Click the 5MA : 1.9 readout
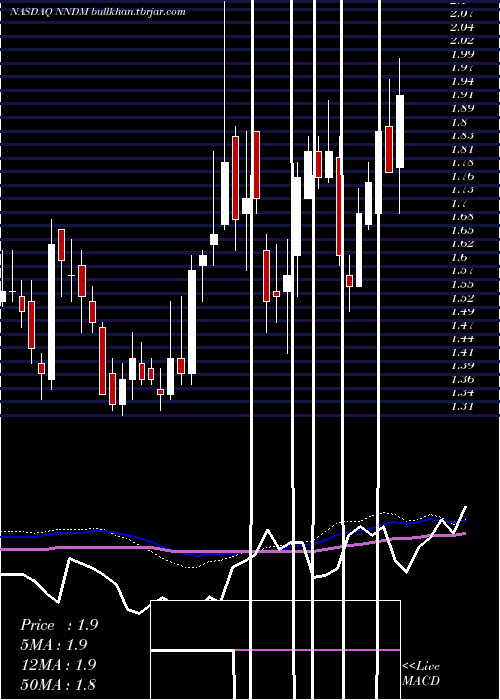Viewport: 500px width, 700px height. (54, 645)
